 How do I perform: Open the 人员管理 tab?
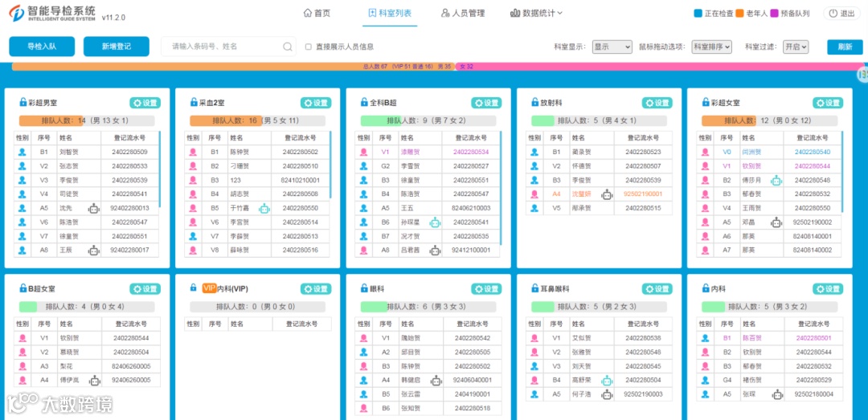coord(463,14)
